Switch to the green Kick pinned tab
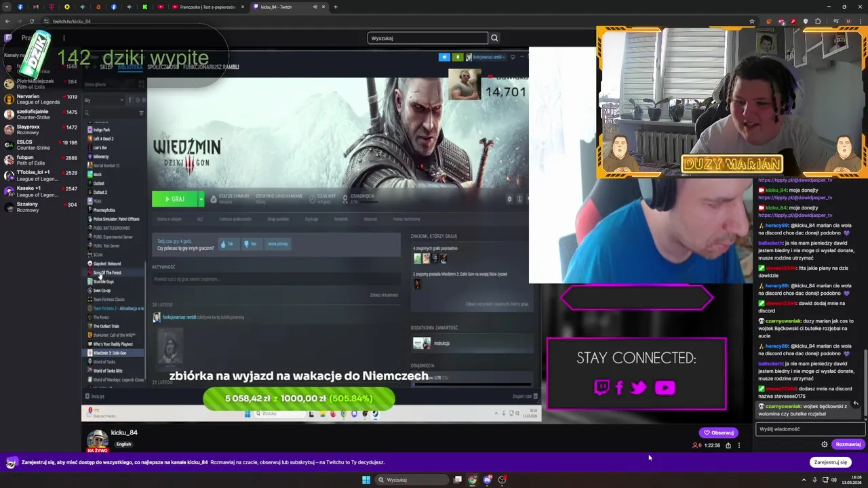Image resolution: width=868 pixels, height=488 pixels. coord(145,7)
